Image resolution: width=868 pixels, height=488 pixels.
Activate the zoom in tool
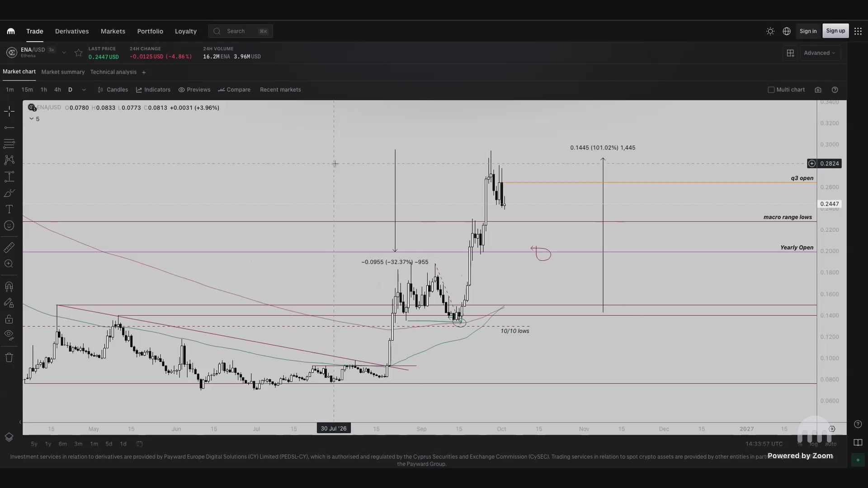pos(9,264)
